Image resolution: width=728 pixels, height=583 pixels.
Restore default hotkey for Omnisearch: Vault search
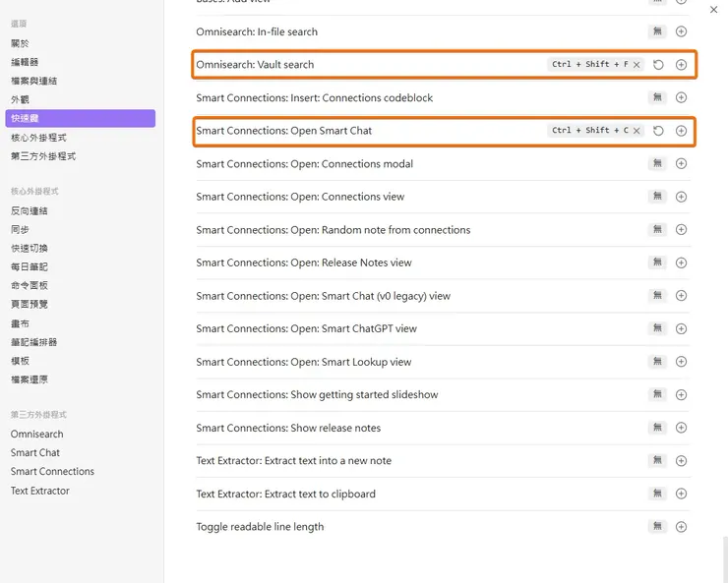(658, 65)
